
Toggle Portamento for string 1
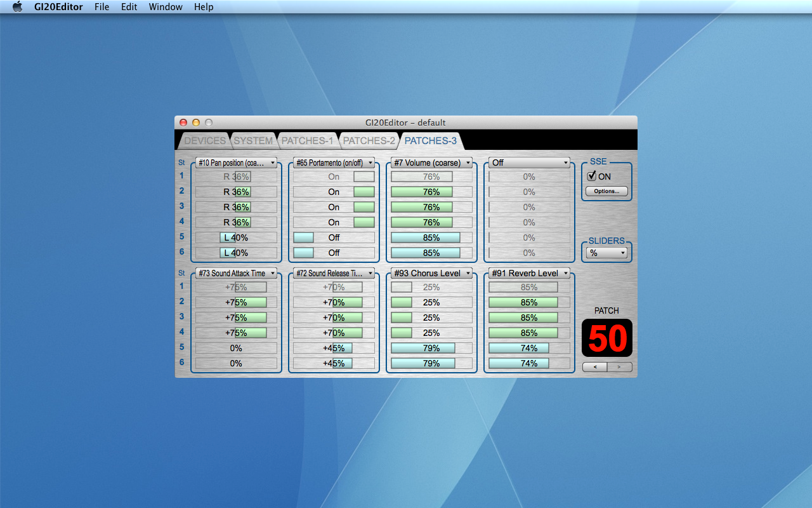pyautogui.click(x=334, y=177)
